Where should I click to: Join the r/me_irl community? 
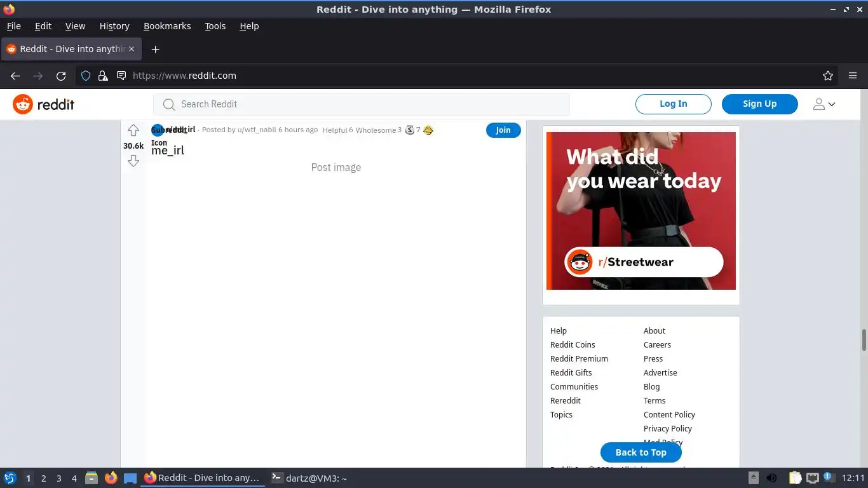pos(503,130)
